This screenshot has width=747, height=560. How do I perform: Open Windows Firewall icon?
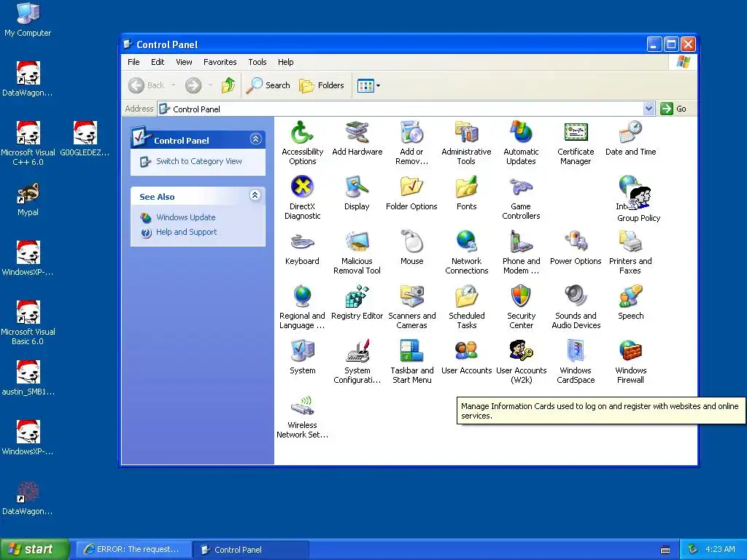[630, 351]
